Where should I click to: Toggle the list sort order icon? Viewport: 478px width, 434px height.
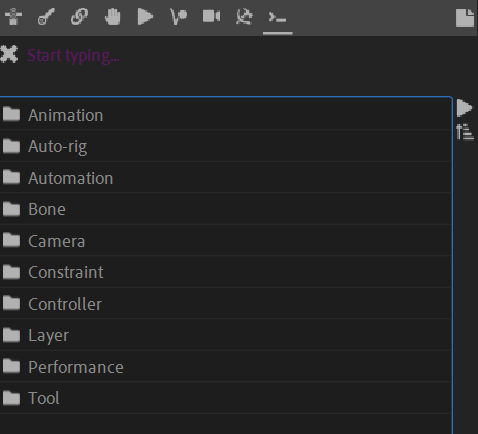click(465, 132)
